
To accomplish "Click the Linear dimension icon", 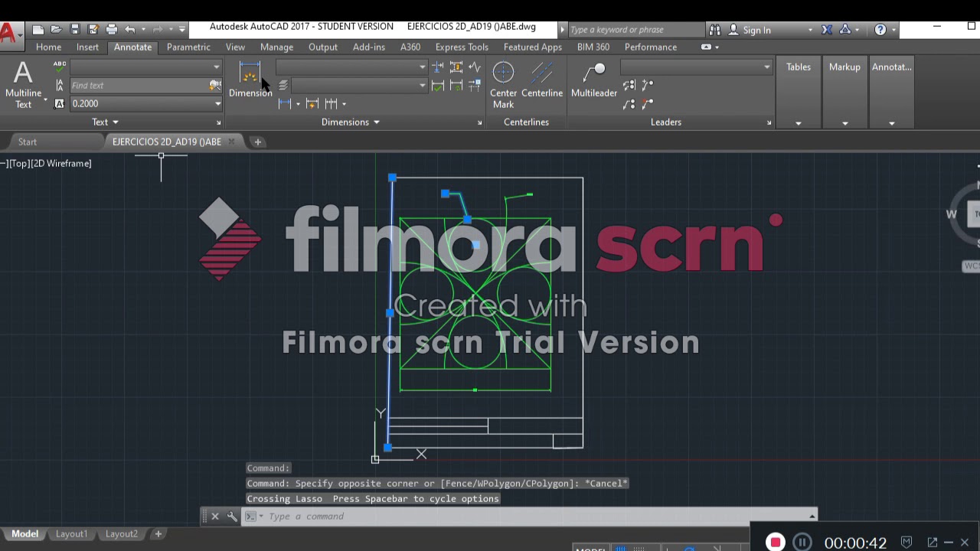I will pyautogui.click(x=285, y=103).
